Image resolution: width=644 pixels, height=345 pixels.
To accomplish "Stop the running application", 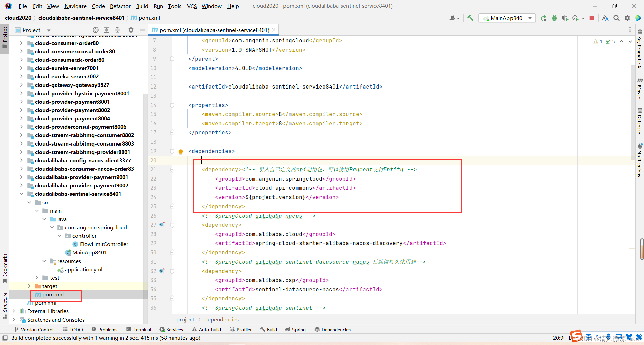I will tap(592, 18).
